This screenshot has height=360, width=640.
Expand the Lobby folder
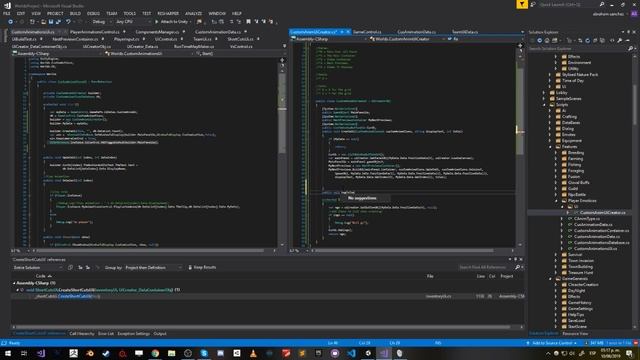click(544, 93)
